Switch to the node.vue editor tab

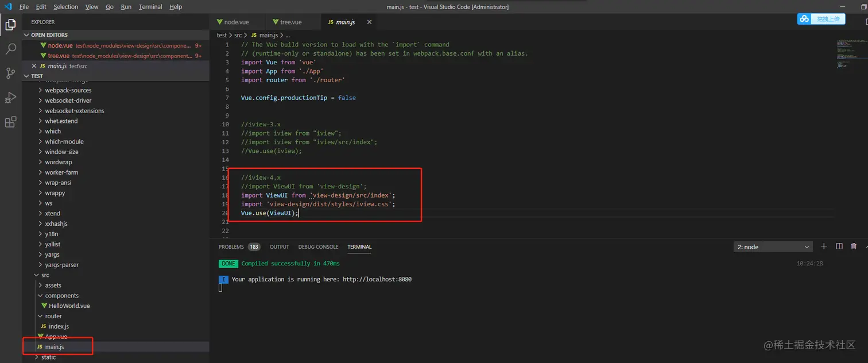[237, 22]
